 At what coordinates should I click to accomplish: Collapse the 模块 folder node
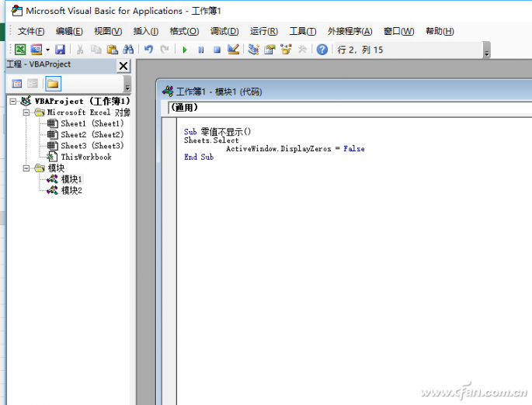coord(26,168)
